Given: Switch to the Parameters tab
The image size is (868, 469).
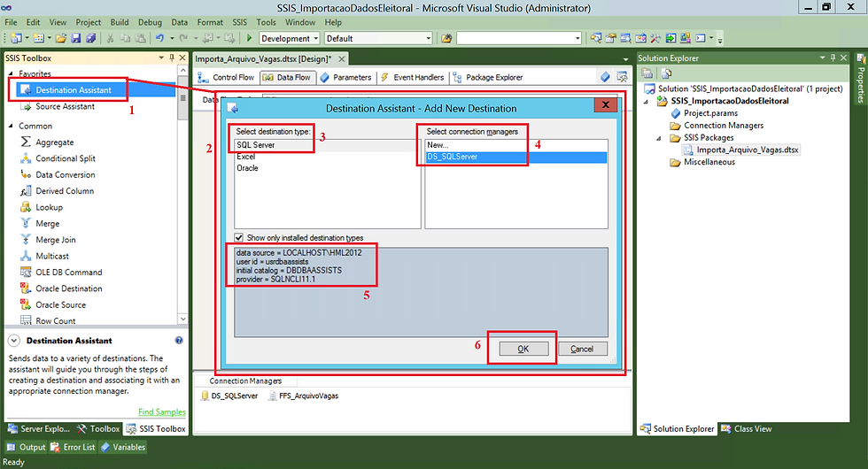Looking at the screenshot, I should click(x=346, y=78).
